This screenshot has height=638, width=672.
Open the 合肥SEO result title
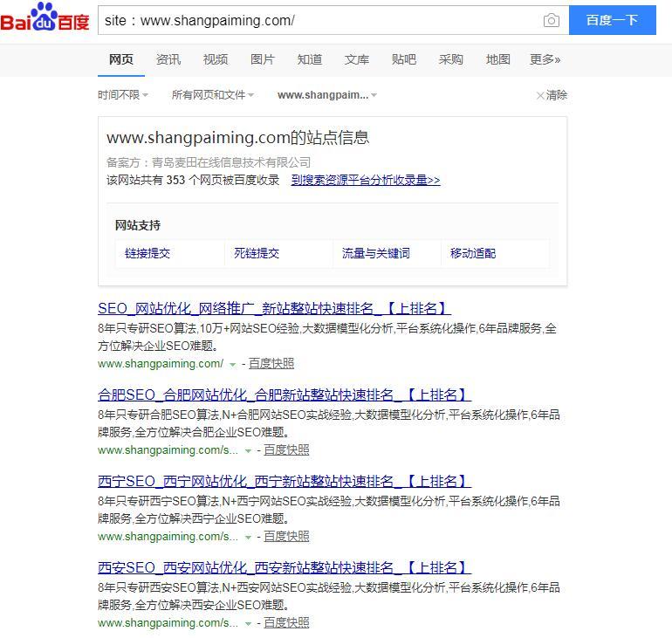click(285, 394)
